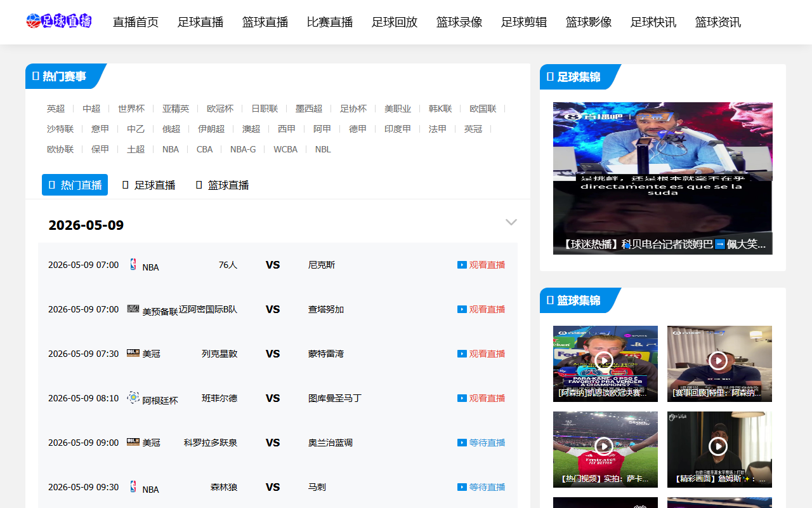Click the 美冠 icon in 列克星敦 row
The width and height of the screenshot is (812, 508).
133,353
